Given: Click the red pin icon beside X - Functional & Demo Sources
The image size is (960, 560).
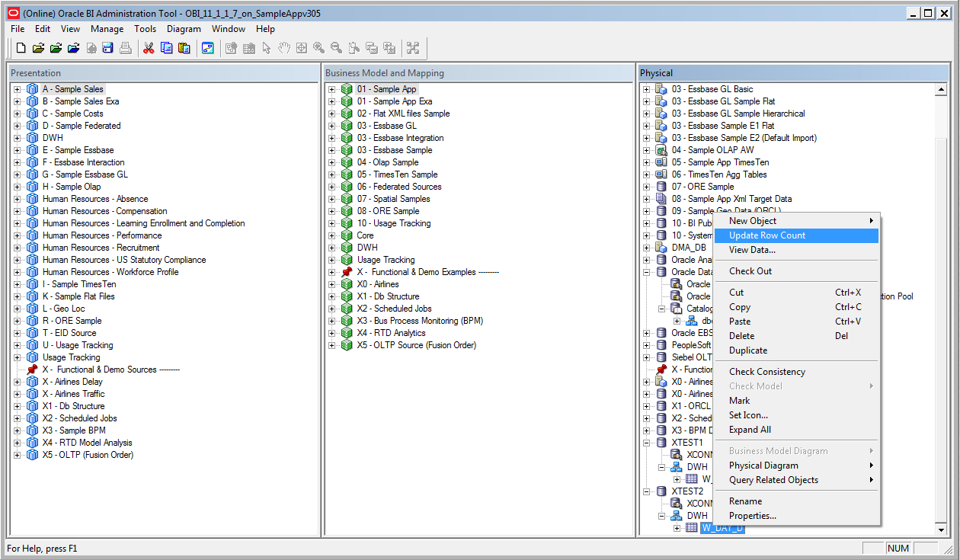Looking at the screenshot, I should coord(32,370).
